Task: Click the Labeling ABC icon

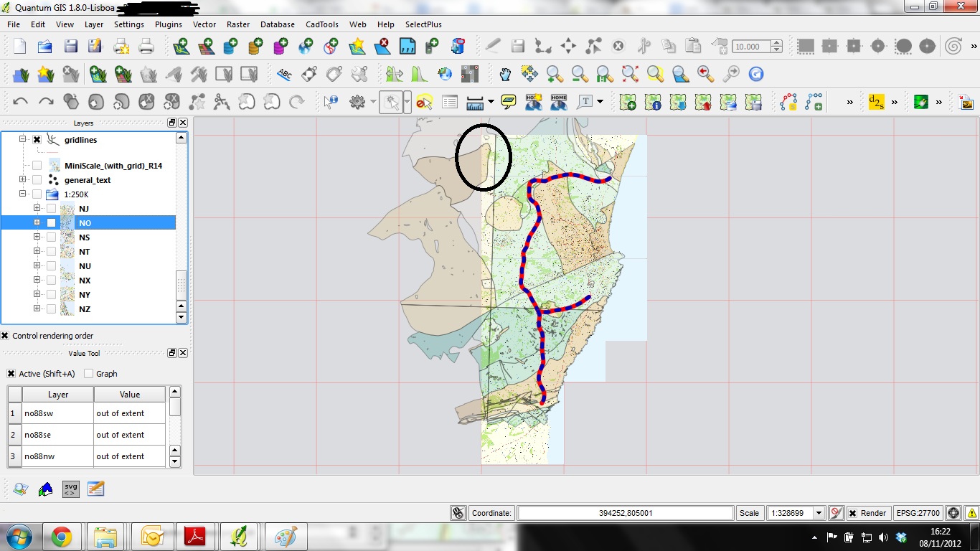Action: [x=285, y=74]
